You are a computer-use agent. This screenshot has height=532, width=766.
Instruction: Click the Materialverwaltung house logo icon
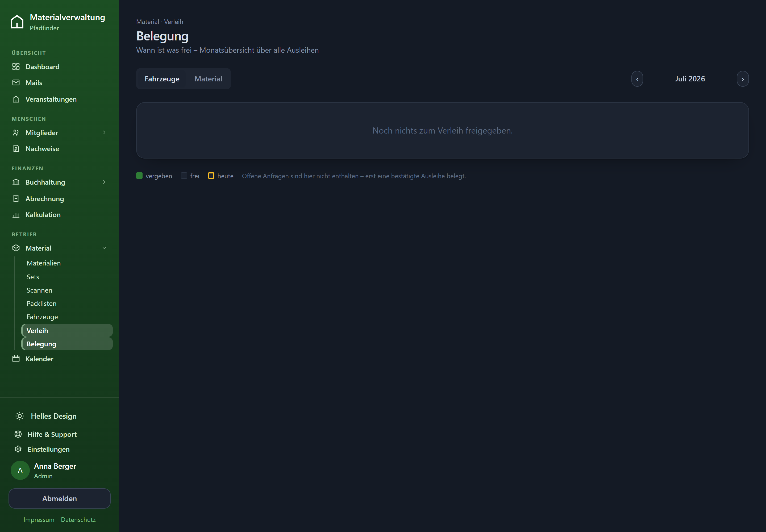coord(17,22)
